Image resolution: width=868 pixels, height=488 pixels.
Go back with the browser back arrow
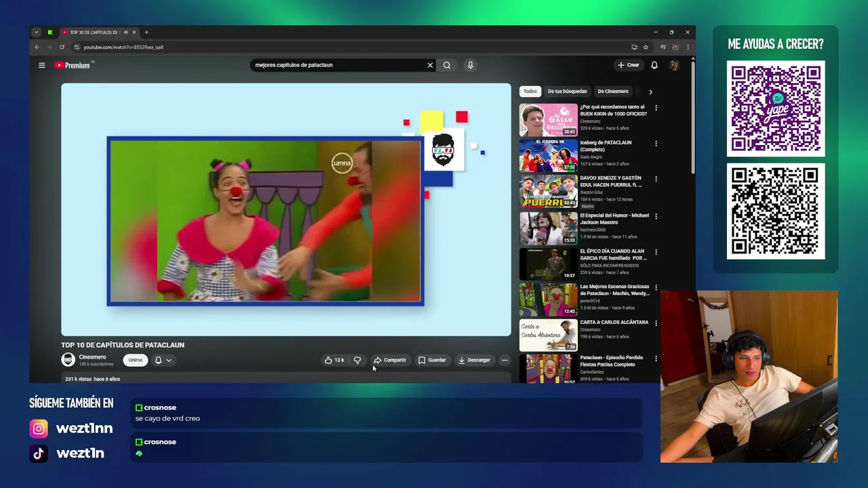pos(37,47)
